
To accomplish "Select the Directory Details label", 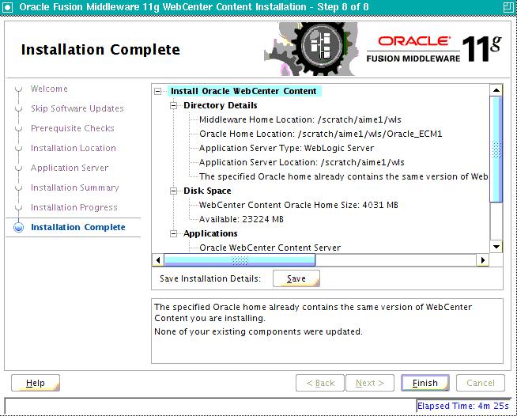I will 221,105.
